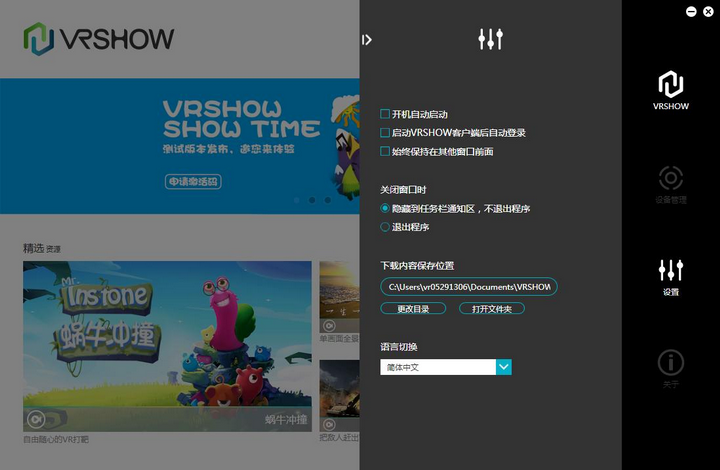Open the VRSHOW home sidebar icon
The image size is (720, 470).
pyautogui.click(x=671, y=90)
